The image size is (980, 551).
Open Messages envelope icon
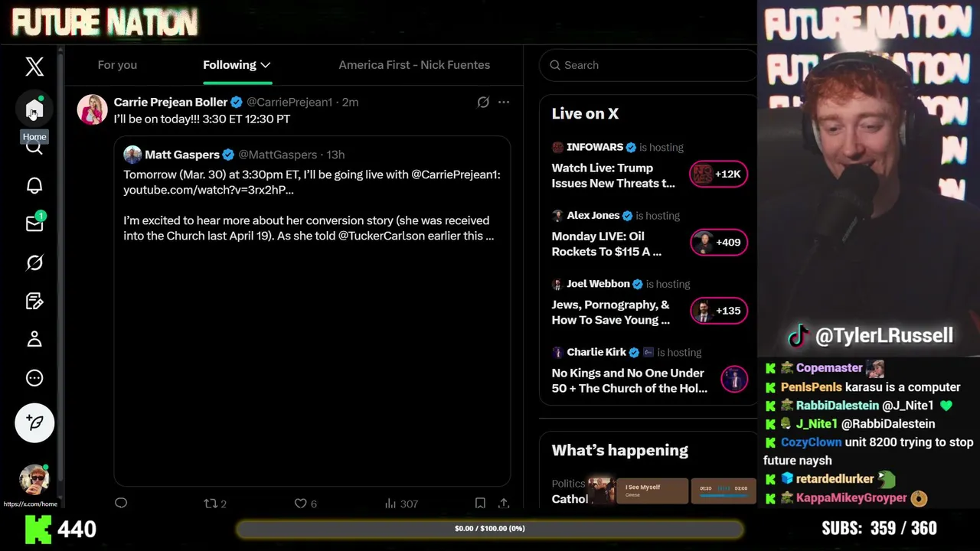click(x=34, y=223)
